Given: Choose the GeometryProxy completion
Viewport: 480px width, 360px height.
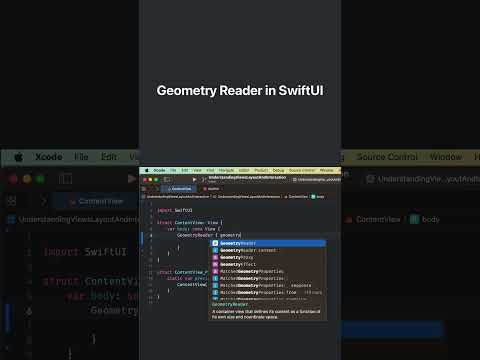Looking at the screenshot, I should (269, 257).
